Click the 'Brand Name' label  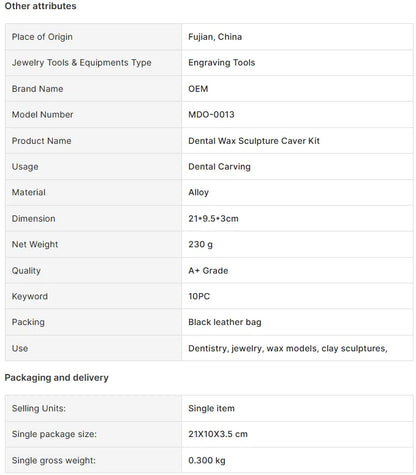click(37, 89)
